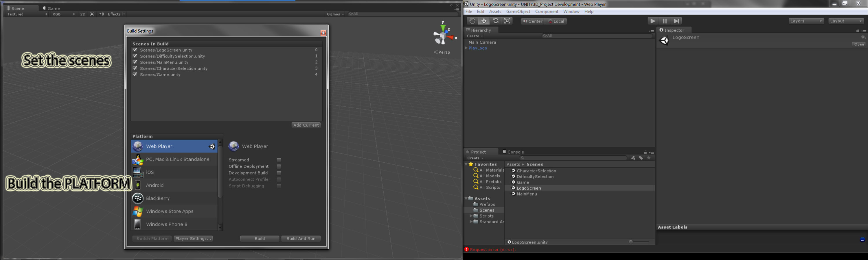868x260 pixels.
Task: Uncheck Scenes/Game.unity checkbox
Action: (135, 74)
